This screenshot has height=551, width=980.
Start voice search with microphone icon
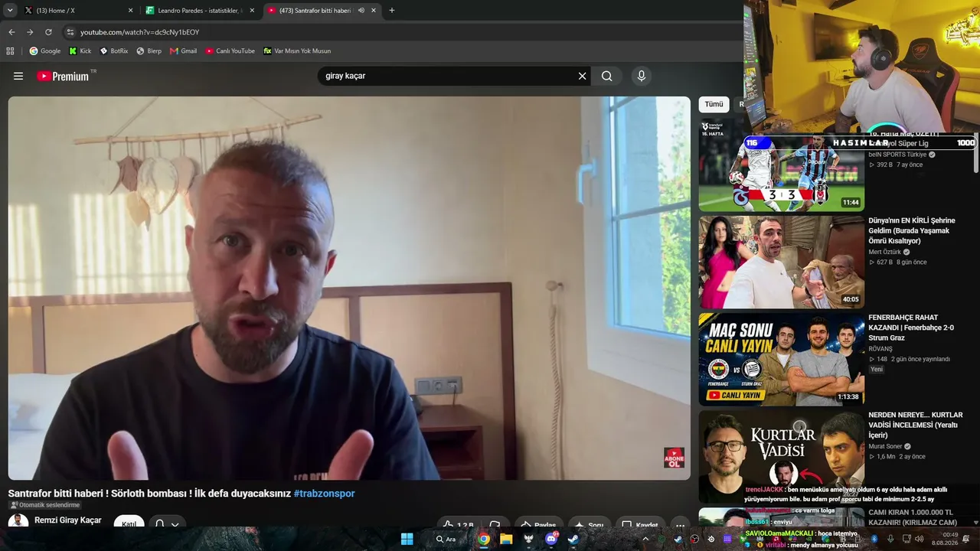click(642, 76)
